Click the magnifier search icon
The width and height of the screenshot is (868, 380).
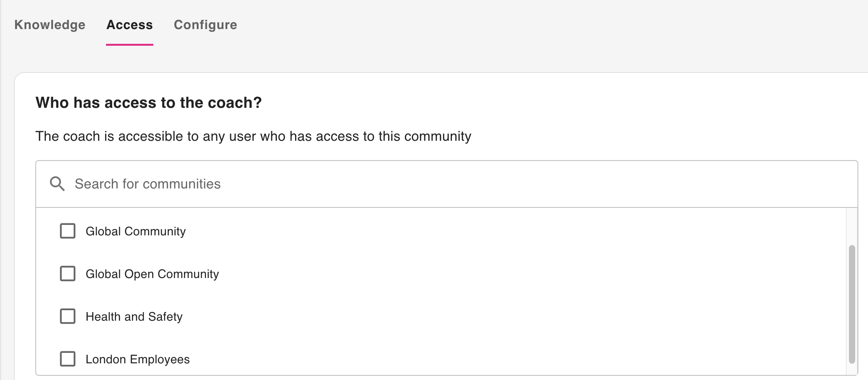coord(57,184)
